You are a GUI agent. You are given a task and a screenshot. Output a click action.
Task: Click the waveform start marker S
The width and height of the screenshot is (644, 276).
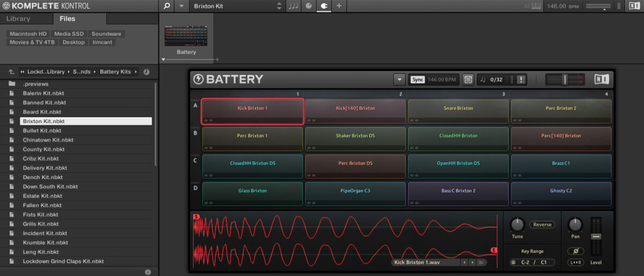tap(196, 217)
